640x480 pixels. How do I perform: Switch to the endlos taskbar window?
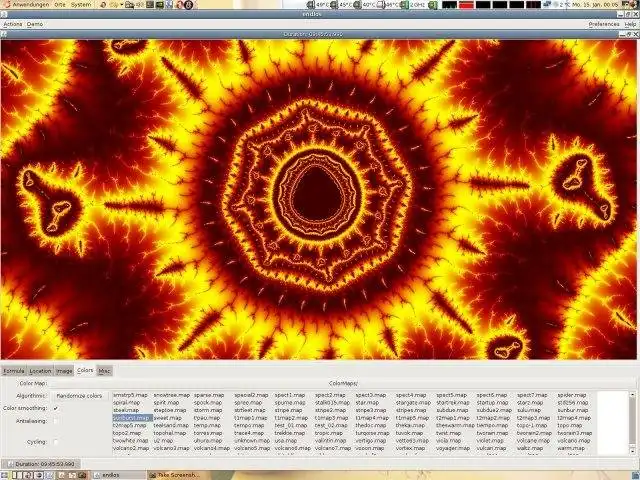point(118,475)
